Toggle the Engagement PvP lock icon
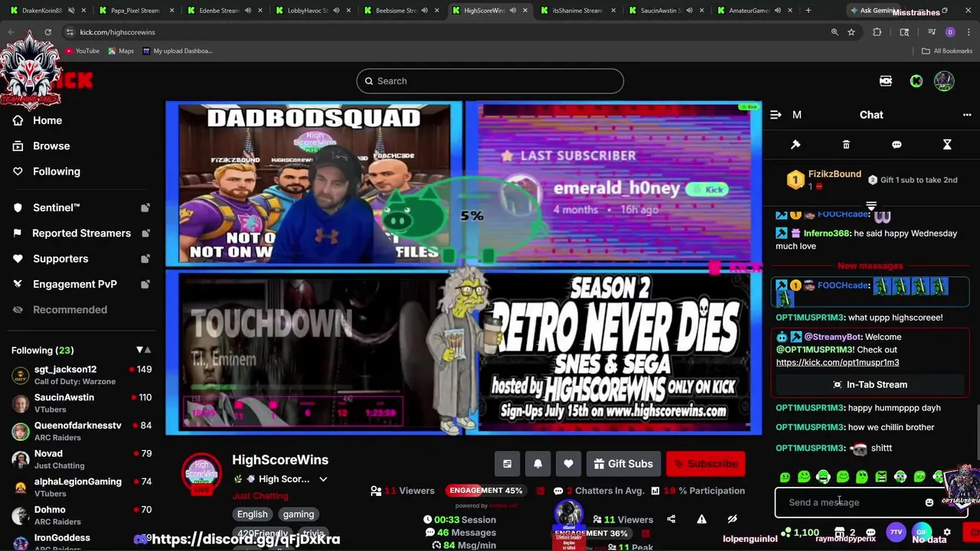The width and height of the screenshot is (980, 551). click(145, 284)
